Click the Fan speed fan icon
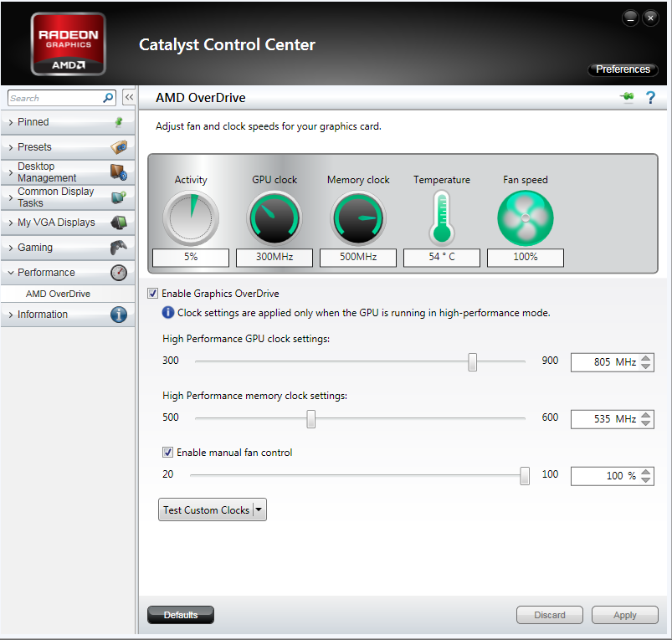672x640 pixels. [x=526, y=218]
